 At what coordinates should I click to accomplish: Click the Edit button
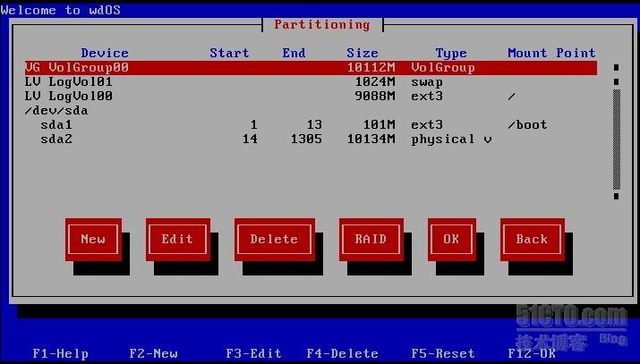(x=177, y=240)
